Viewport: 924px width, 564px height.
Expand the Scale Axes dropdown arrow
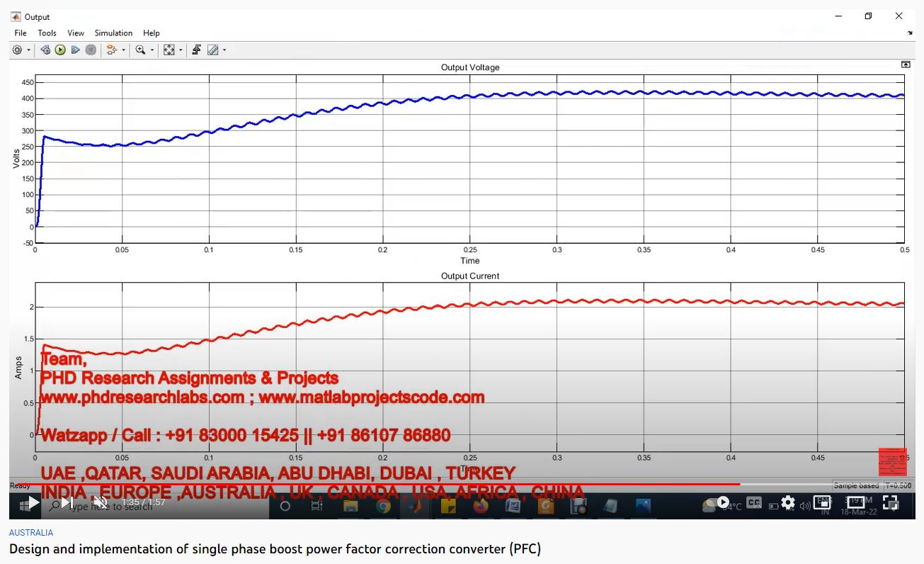(181, 50)
